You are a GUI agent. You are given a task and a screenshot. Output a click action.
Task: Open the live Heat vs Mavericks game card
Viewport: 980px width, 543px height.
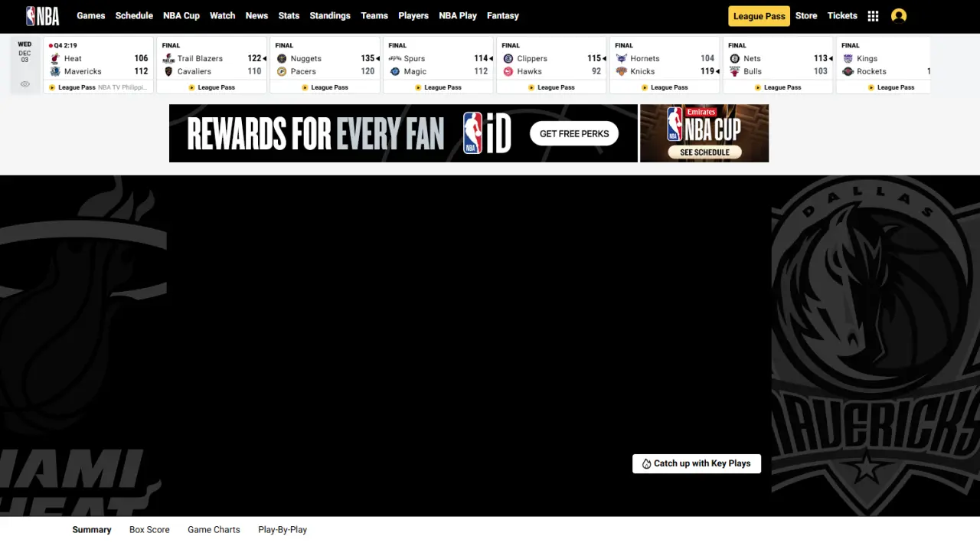[x=99, y=65]
